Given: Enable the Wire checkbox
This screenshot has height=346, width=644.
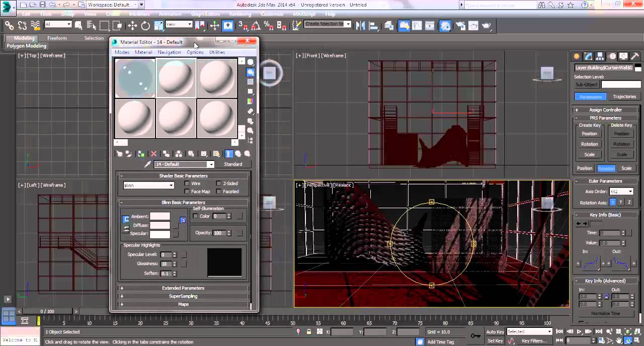Looking at the screenshot, I should tap(187, 184).
